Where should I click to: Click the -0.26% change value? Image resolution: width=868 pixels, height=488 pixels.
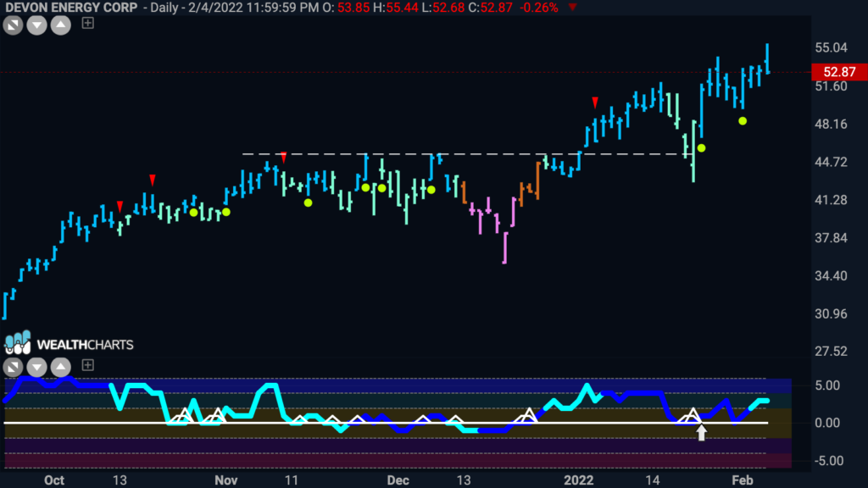(x=538, y=8)
